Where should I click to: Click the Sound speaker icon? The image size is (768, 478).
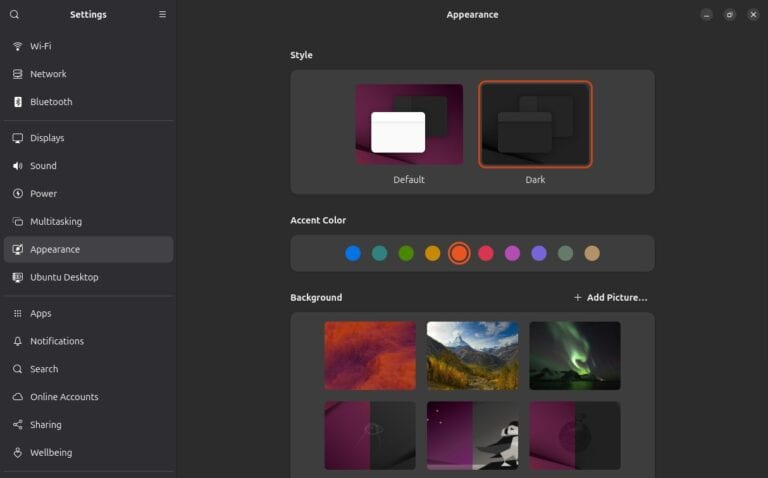pyautogui.click(x=18, y=166)
